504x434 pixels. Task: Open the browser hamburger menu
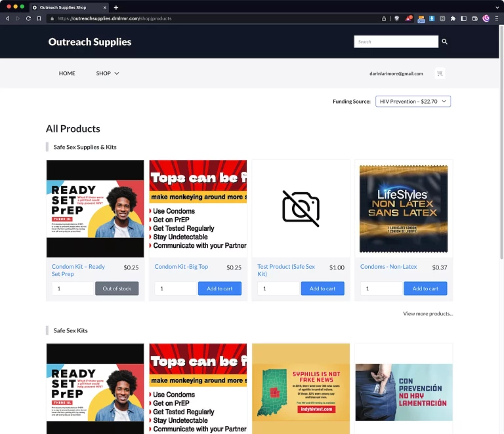click(496, 18)
